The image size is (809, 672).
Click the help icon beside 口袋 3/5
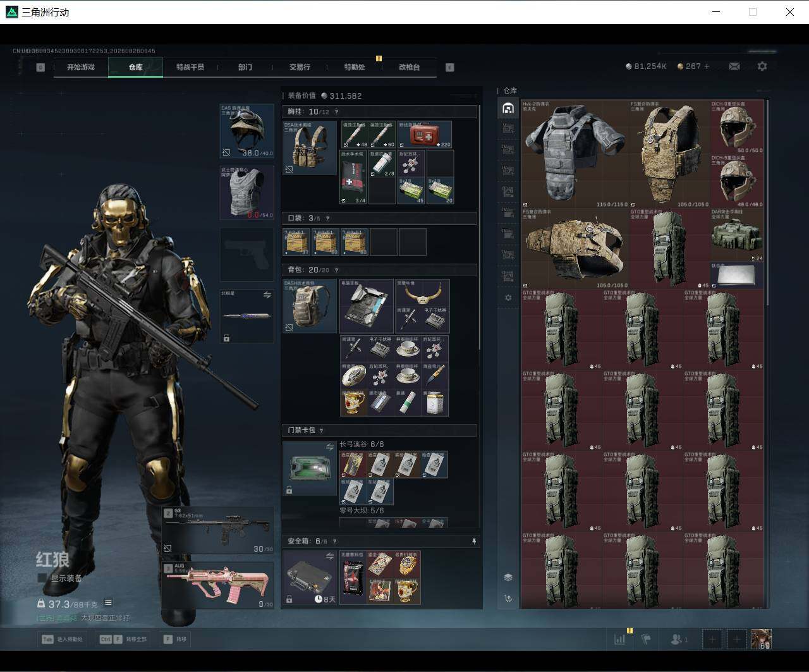[x=327, y=218]
